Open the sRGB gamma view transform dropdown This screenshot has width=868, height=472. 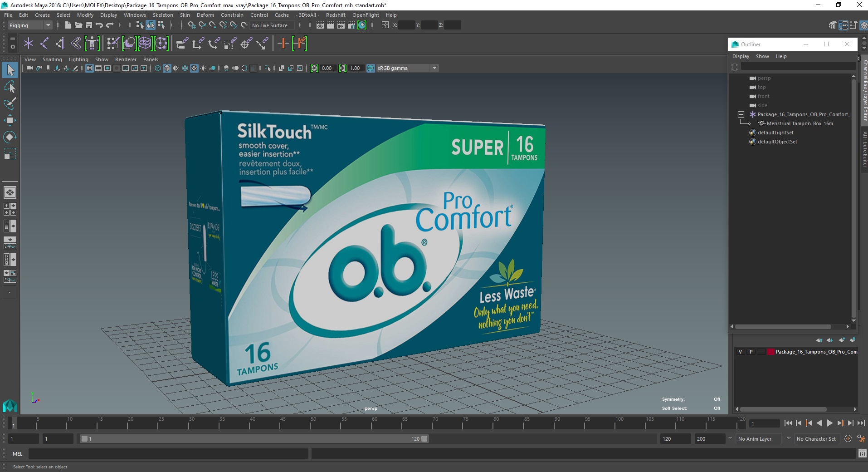pos(407,68)
